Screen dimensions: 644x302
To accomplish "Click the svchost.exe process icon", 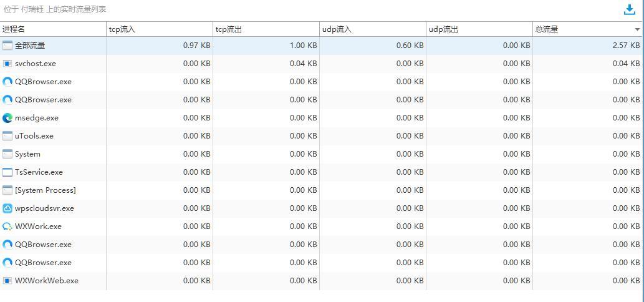I will (x=7, y=64).
